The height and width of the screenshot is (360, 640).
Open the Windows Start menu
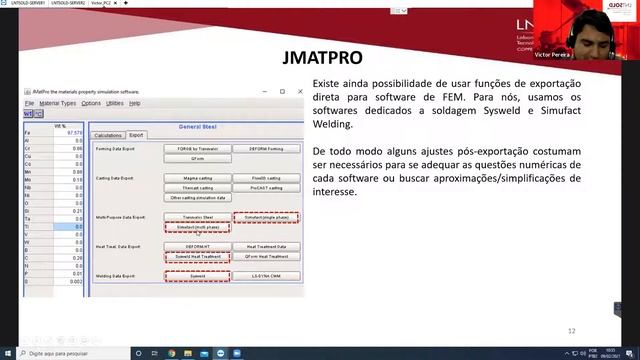coord(8,353)
